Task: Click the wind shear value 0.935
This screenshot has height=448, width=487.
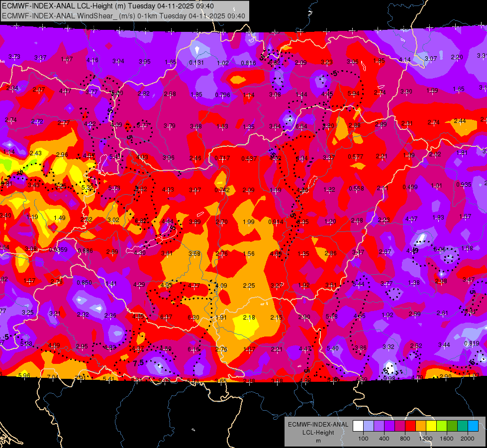Action: pyautogui.click(x=464, y=184)
